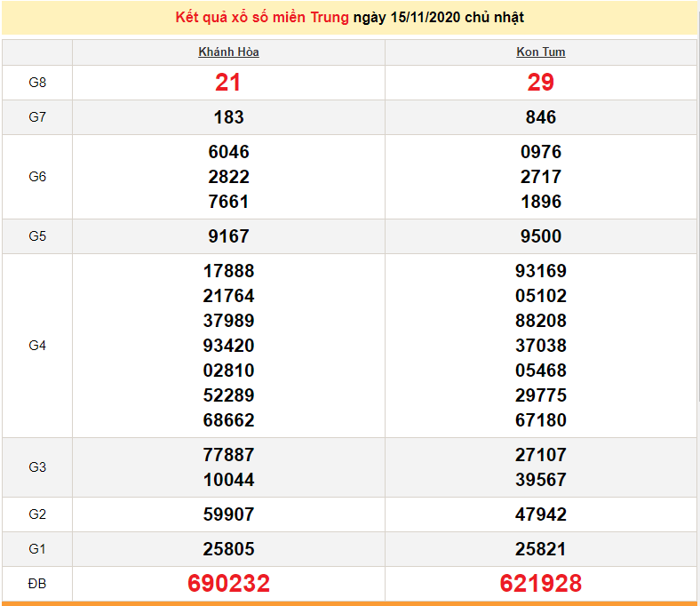700x606 pixels.
Task: Click Khánh Hòa G3 number 77887
Action: [x=228, y=455]
